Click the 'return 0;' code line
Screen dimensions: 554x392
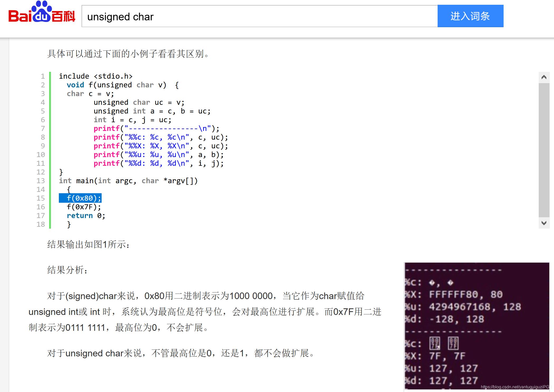pos(86,216)
